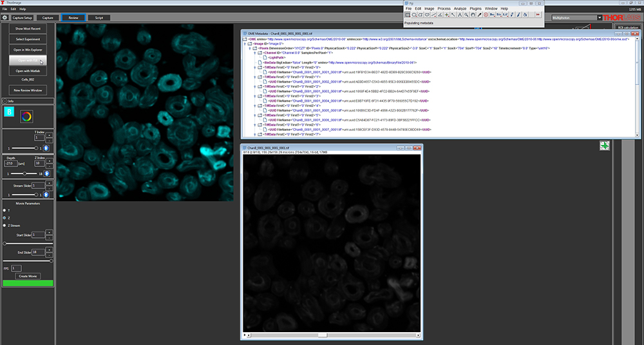The image size is (644, 345).
Task: Open the color wheel lookup icon
Action: [x=26, y=115]
